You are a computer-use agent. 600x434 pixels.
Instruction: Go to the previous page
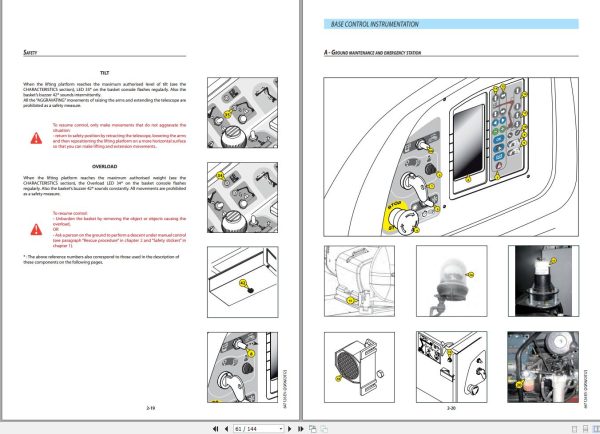pos(226,429)
